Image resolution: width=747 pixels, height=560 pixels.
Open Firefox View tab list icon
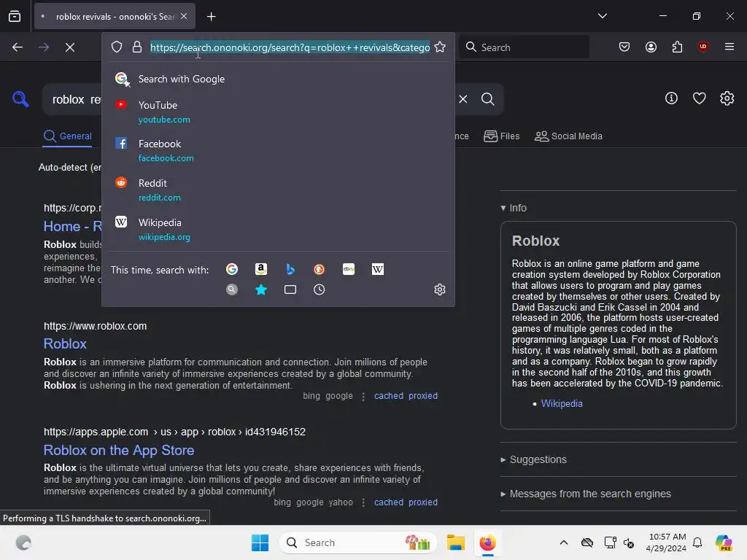pyautogui.click(x=15, y=16)
